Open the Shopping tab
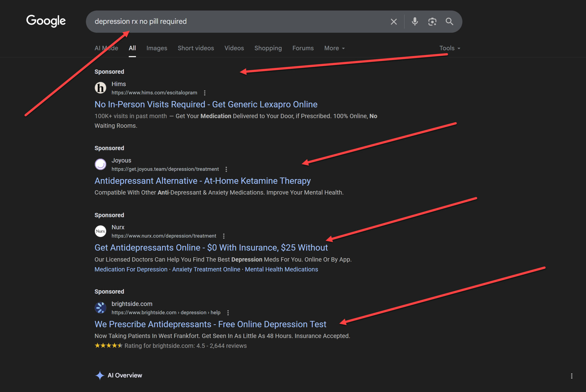The height and width of the screenshot is (392, 586). pos(268,48)
